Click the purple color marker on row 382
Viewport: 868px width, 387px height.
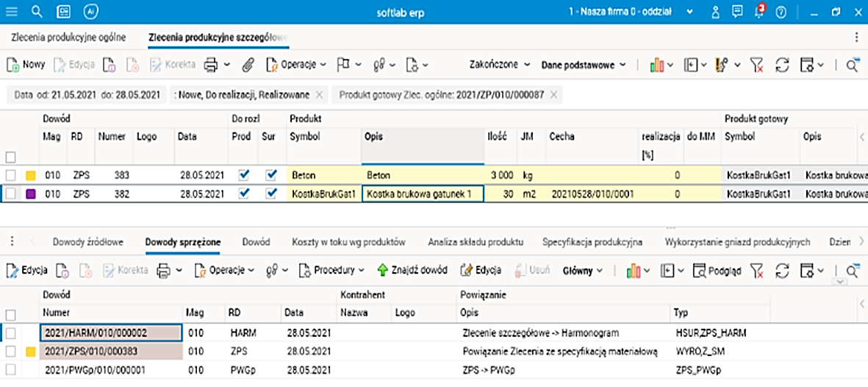[31, 193]
